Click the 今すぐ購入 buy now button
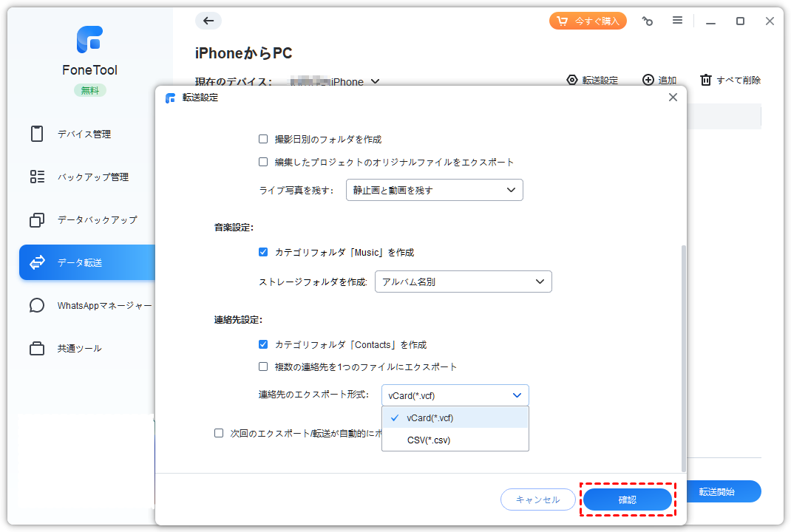This screenshot has height=532, width=791. coord(588,21)
